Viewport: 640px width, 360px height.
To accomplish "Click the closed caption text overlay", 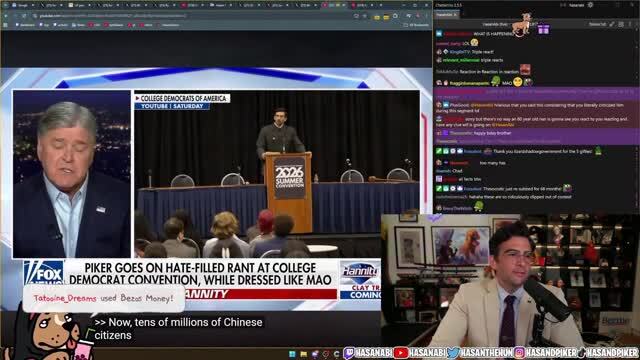I will pyautogui.click(x=179, y=329).
